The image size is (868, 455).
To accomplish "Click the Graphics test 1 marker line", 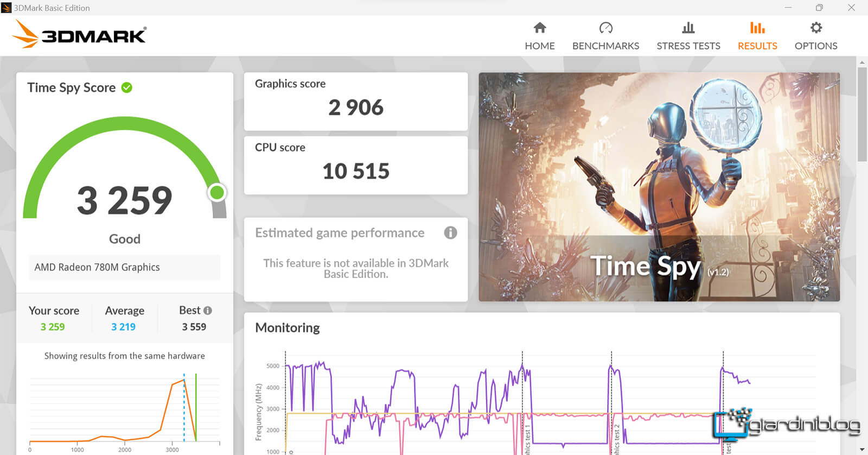I will pyautogui.click(x=522, y=402).
